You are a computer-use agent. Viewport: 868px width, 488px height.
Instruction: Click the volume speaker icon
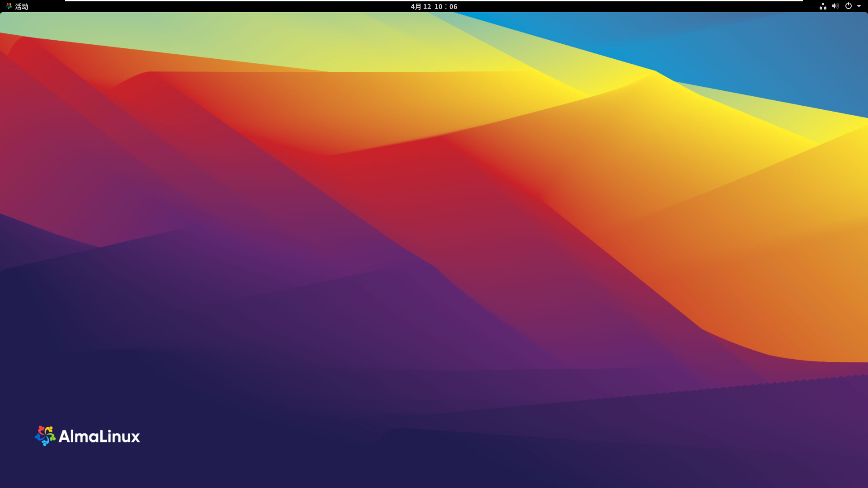835,6
